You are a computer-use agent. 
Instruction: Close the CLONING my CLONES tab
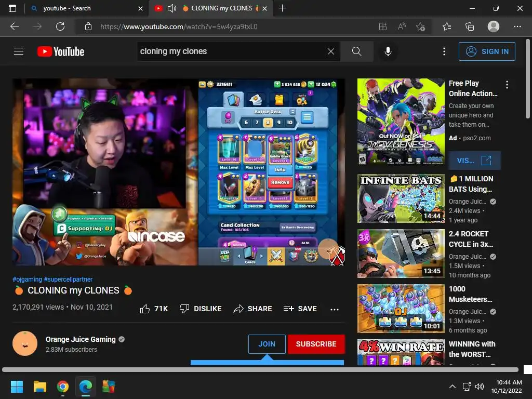point(264,8)
